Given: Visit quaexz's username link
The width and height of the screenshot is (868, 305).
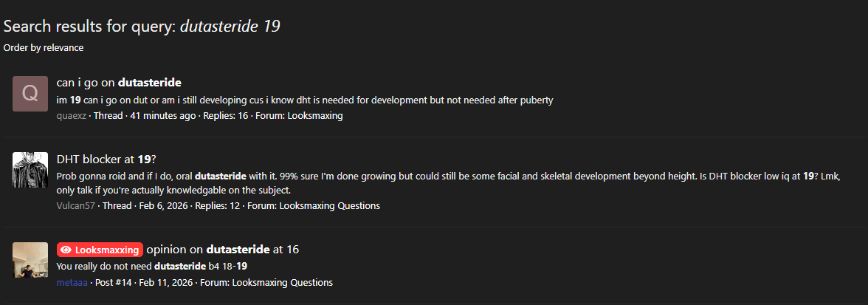Looking at the screenshot, I should (x=71, y=116).
